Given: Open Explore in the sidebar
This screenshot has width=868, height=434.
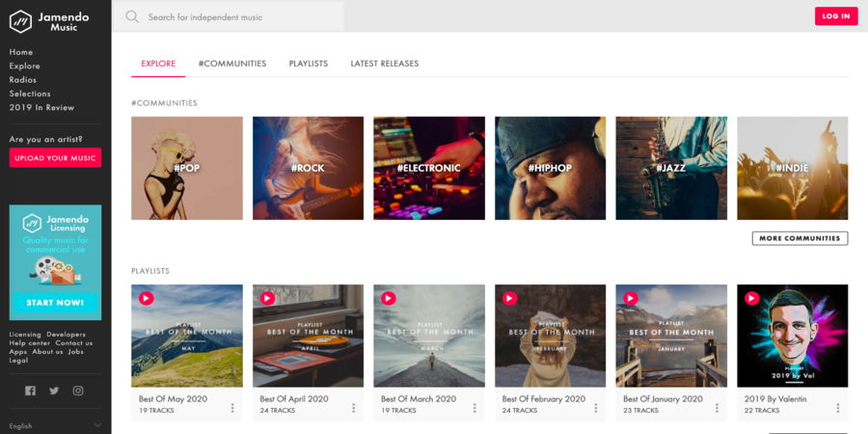Looking at the screenshot, I should point(24,66).
